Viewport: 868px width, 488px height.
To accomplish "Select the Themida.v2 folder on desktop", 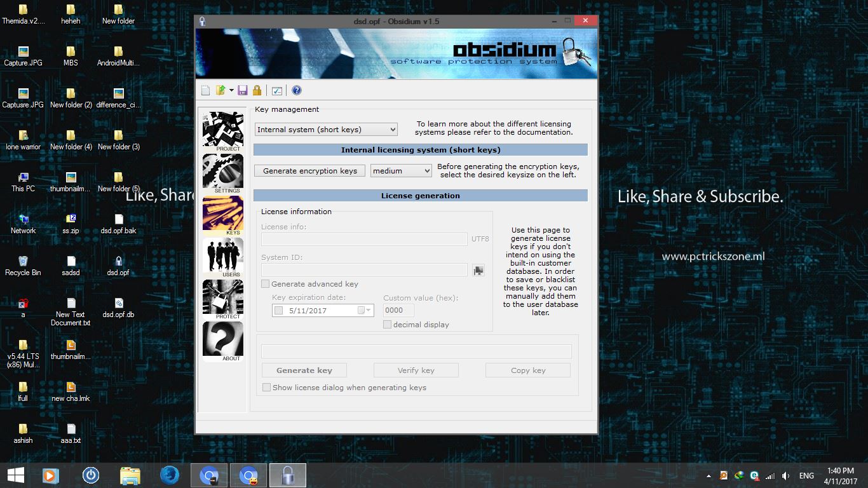I will coord(23,14).
